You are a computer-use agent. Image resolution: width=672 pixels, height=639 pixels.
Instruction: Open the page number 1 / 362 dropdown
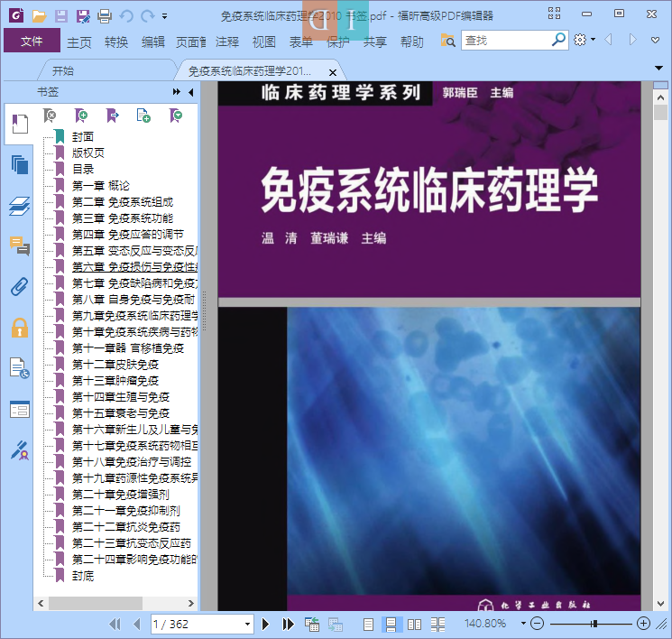(247, 624)
